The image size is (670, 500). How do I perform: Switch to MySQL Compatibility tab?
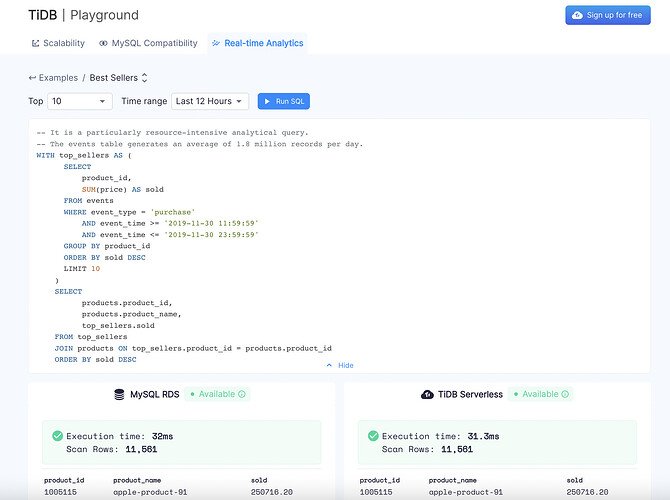[148, 43]
